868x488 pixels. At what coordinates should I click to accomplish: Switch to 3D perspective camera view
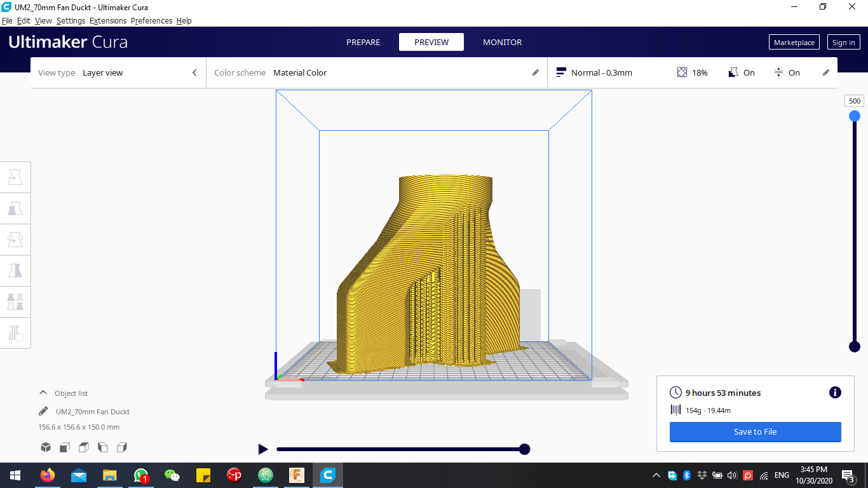pyautogui.click(x=46, y=447)
